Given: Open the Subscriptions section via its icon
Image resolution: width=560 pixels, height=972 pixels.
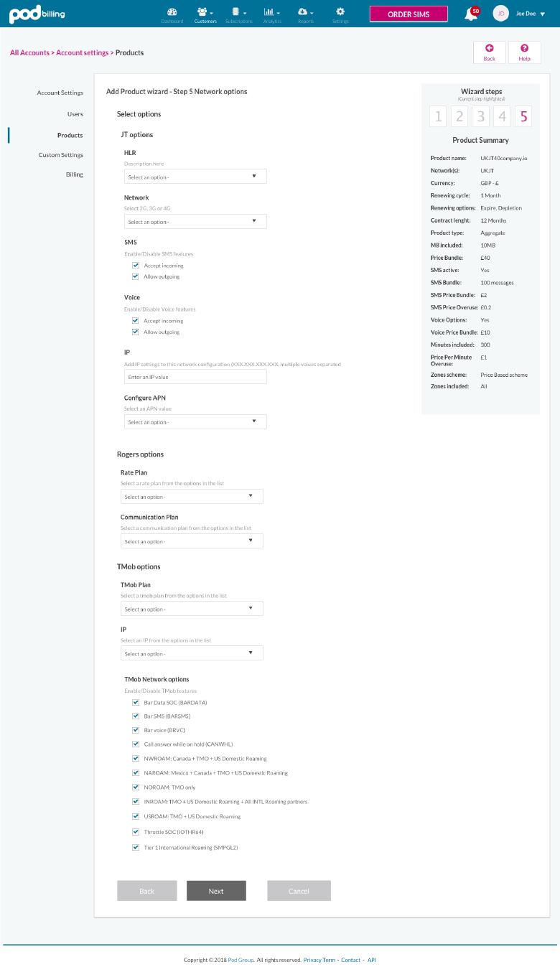Looking at the screenshot, I should click(239, 16).
